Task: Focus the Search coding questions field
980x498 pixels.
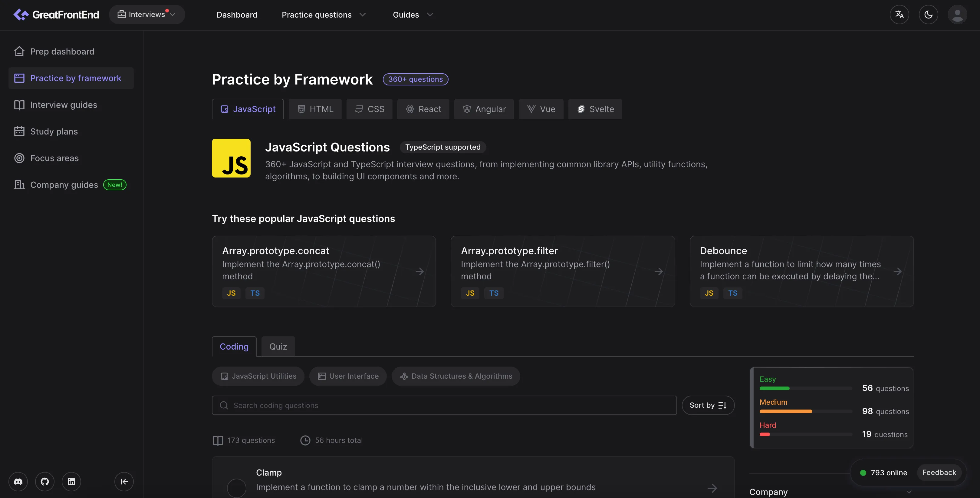Action: [x=444, y=405]
